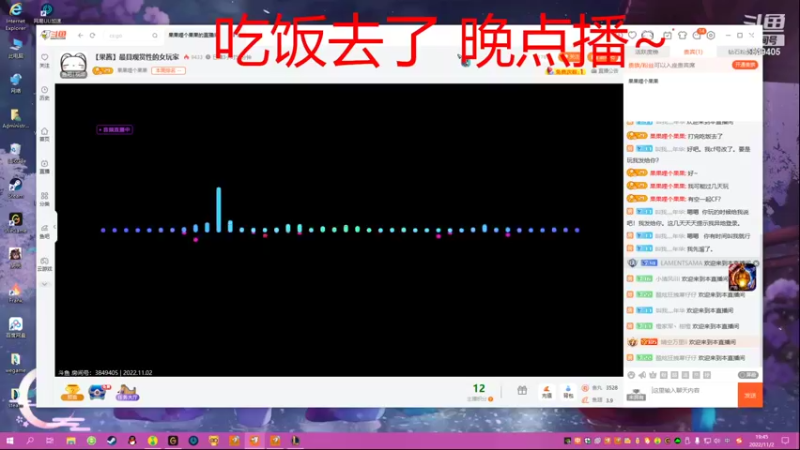Viewport: 800px width, 450px height.
Task: Open Internet Explorer on the desktop
Action: 16,15
